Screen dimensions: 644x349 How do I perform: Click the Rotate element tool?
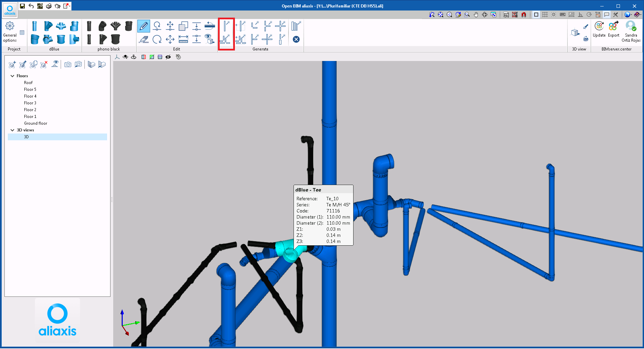pyautogui.click(x=157, y=39)
